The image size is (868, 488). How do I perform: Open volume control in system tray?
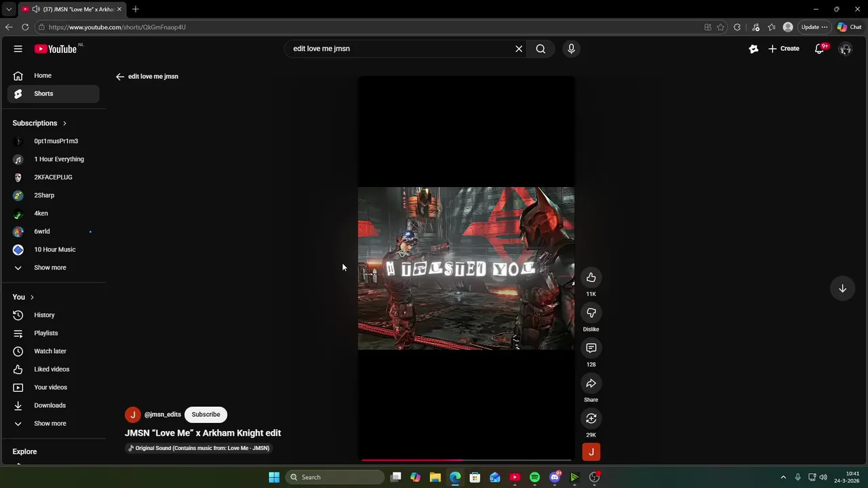click(823, 477)
